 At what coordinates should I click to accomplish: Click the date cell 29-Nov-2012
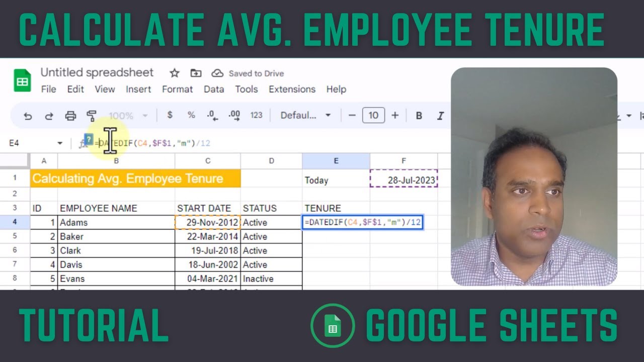pyautogui.click(x=208, y=222)
